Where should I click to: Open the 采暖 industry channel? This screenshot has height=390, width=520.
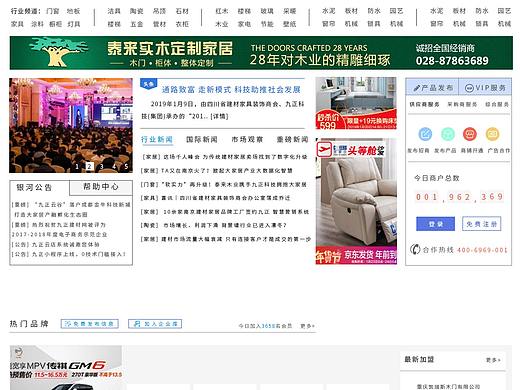(290, 11)
